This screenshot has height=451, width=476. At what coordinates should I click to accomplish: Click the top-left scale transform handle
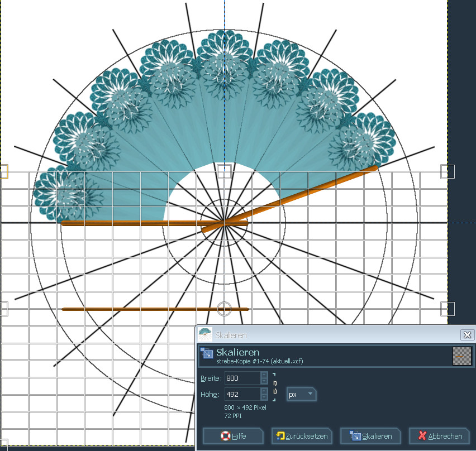(x=3, y=171)
